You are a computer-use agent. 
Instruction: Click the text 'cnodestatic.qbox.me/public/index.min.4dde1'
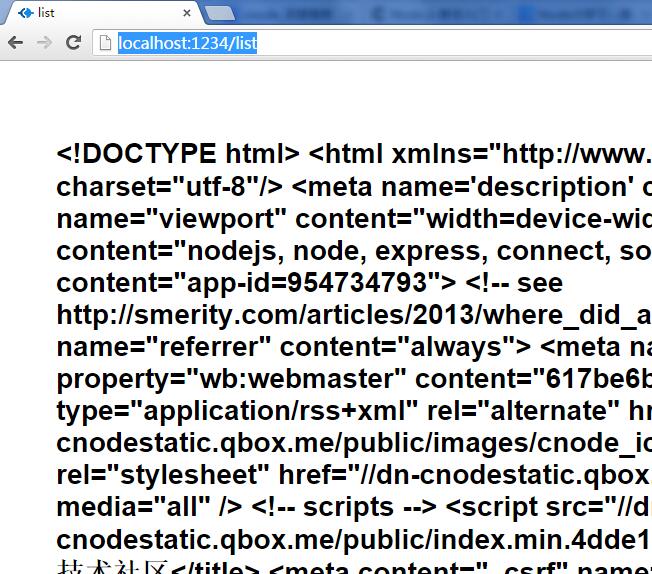coord(353,540)
